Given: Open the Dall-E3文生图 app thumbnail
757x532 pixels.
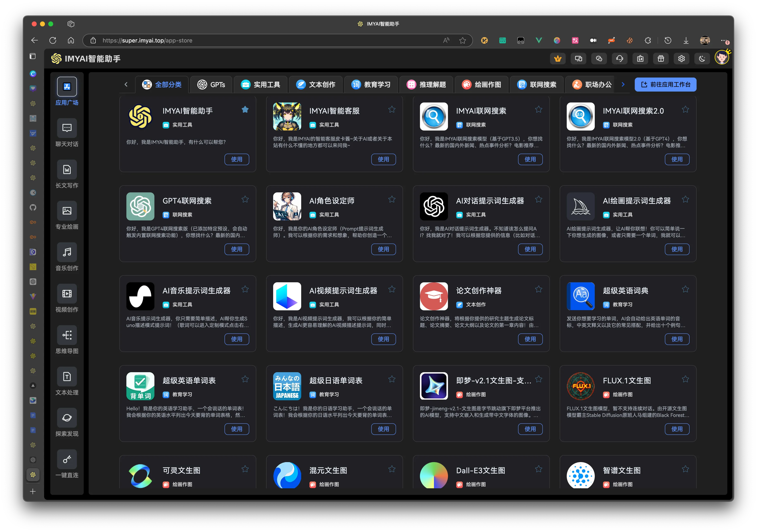Looking at the screenshot, I should [x=434, y=475].
